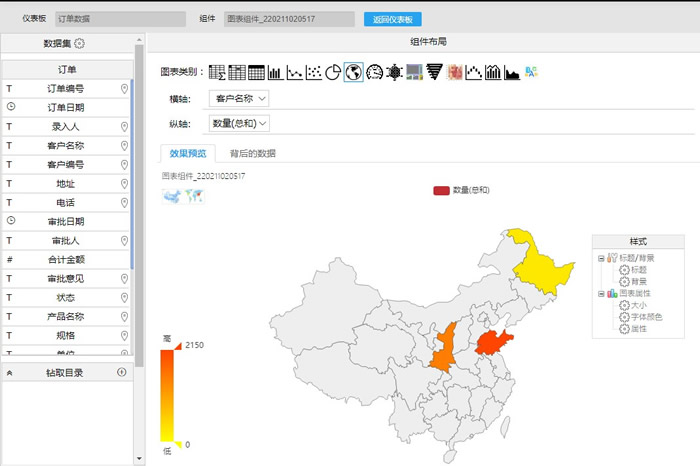Select the 效果预览 tab
700x466 pixels.
pyautogui.click(x=188, y=153)
